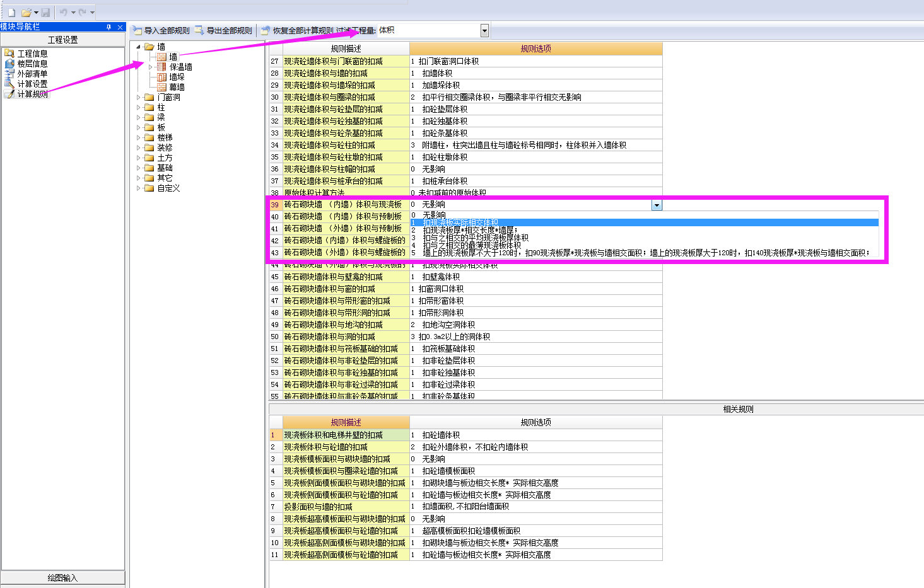Image resolution: width=924 pixels, height=588 pixels.
Task: Click the upper 规则选项 column header
Action: pos(536,49)
